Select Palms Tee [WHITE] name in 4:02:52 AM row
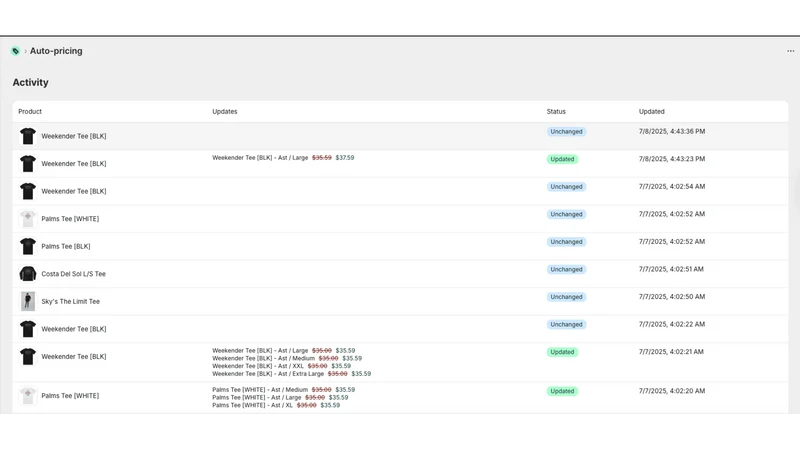The image size is (800, 450). click(70, 219)
